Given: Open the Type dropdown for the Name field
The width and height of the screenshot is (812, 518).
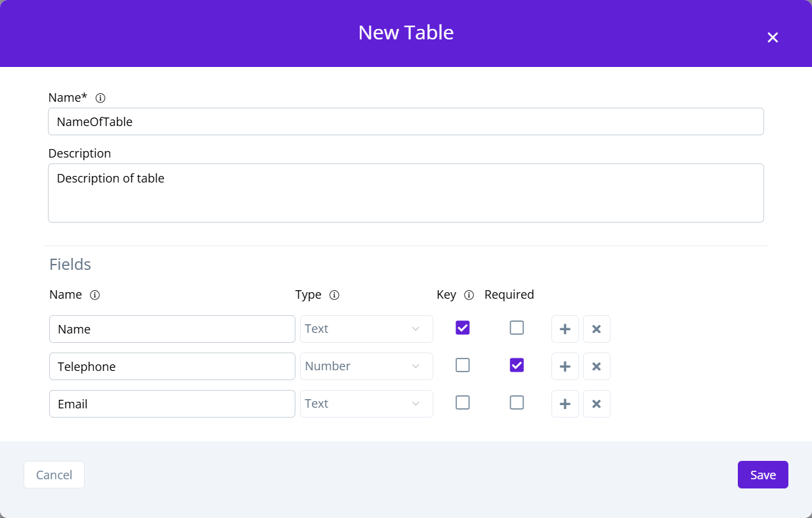Looking at the screenshot, I should point(366,329).
